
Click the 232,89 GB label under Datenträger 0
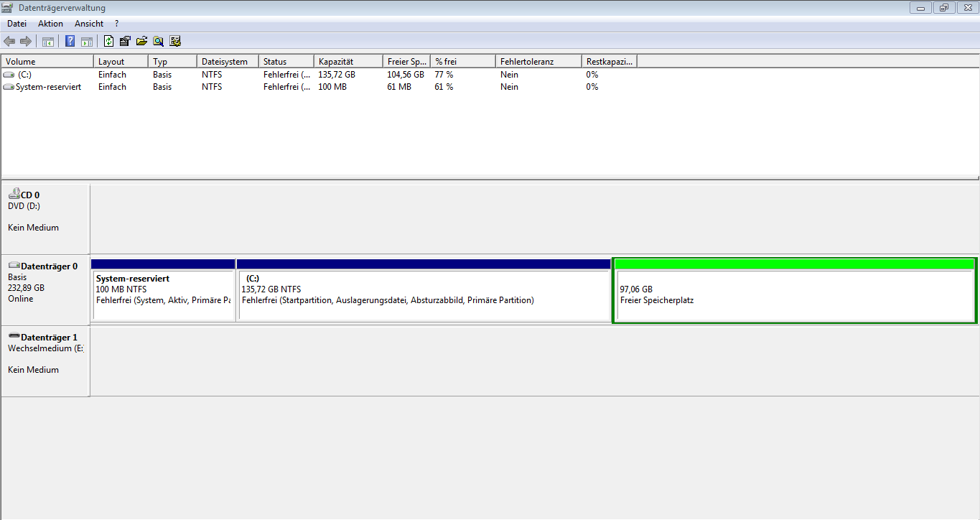[26, 288]
